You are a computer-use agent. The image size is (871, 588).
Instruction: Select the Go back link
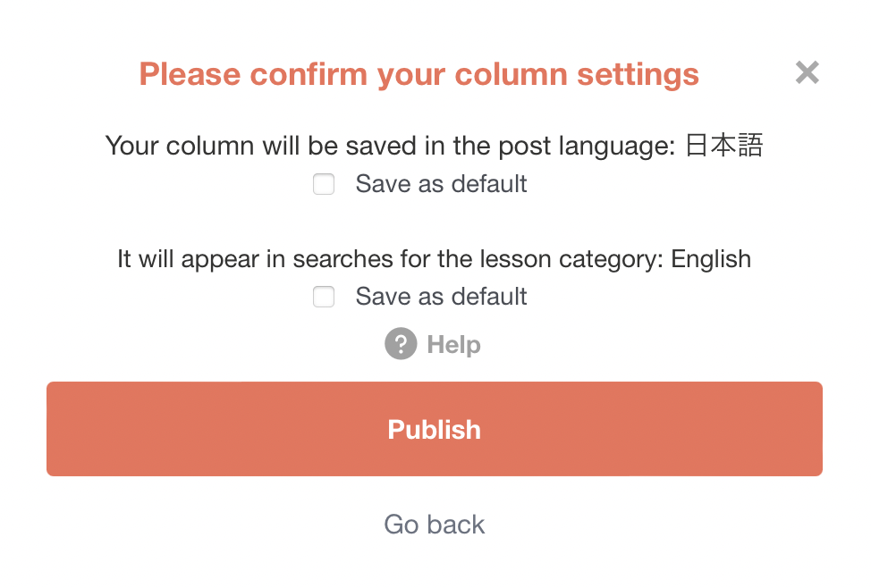point(435,525)
